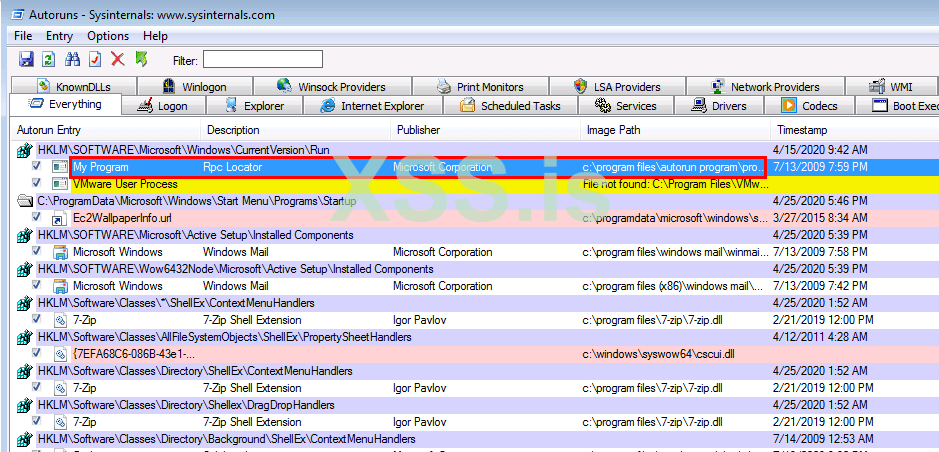
Task: Toggle Microsoft Windows checkbox under Active Setup
Action: [x=37, y=251]
